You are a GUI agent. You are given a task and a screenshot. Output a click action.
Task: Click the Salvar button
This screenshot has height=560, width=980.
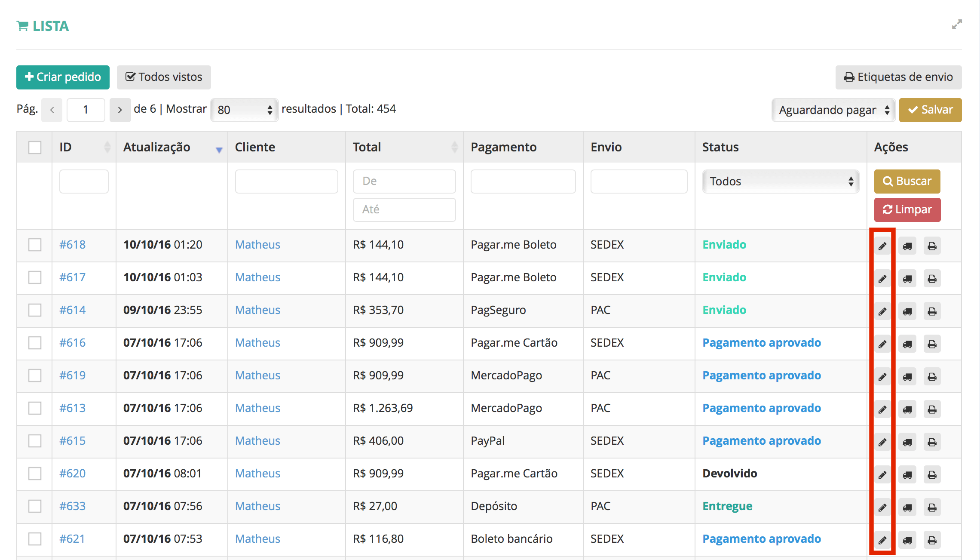click(930, 110)
